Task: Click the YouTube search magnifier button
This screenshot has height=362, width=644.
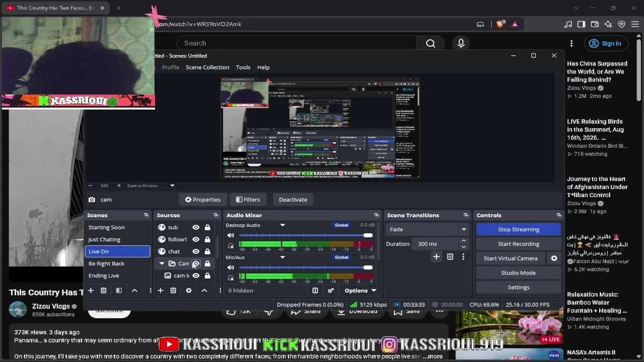Action: (x=431, y=43)
